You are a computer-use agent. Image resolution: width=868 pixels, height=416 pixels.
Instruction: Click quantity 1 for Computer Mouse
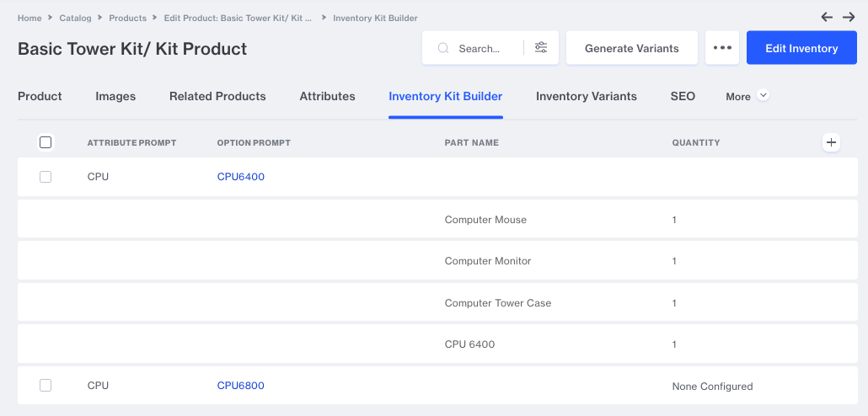674,220
